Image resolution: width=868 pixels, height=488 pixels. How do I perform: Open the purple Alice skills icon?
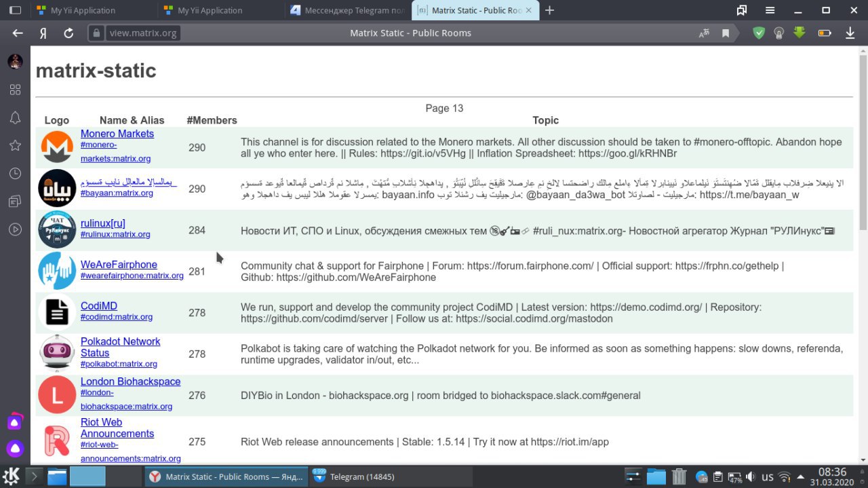pos(15,421)
